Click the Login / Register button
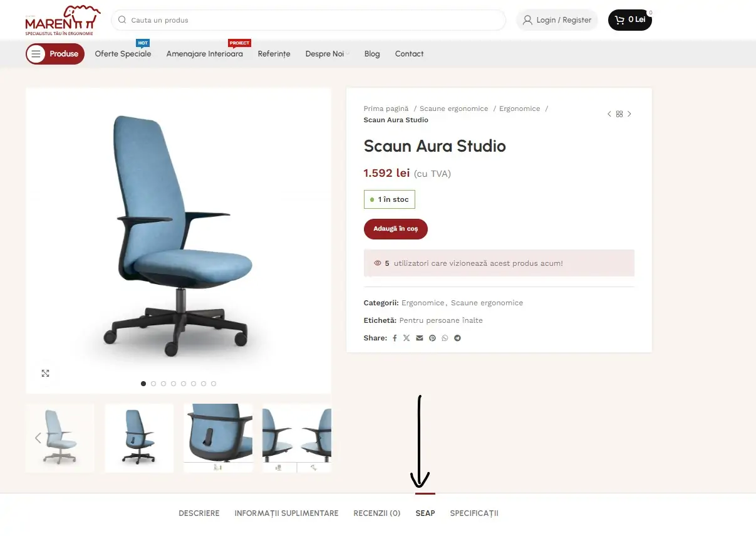The image size is (756, 536). click(x=557, y=20)
